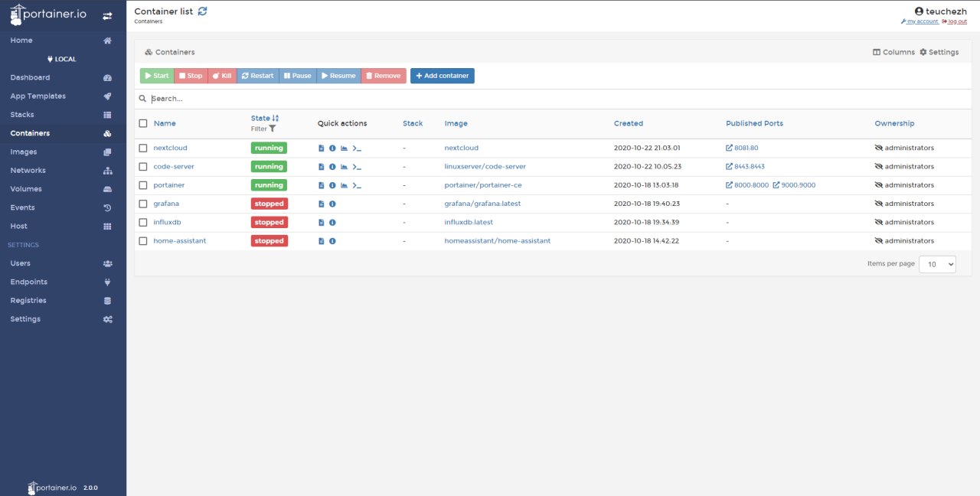This screenshot has height=496, width=980.
Task: Click log out link
Action: pyautogui.click(x=954, y=21)
